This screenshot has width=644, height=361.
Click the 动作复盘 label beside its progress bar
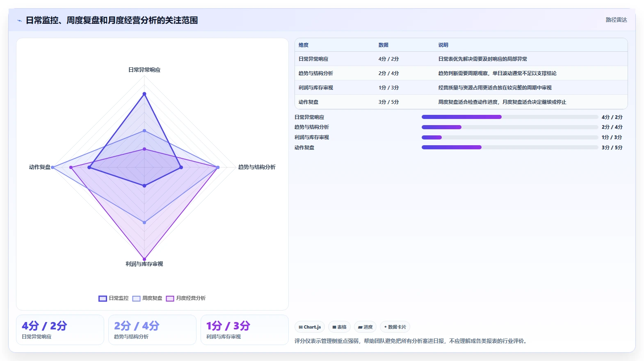point(304,148)
